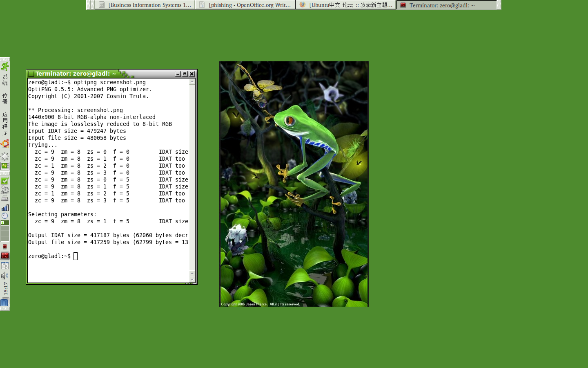This screenshot has height=368, width=588.
Task: Switch to Business Information Systems window
Action: click(145, 5)
